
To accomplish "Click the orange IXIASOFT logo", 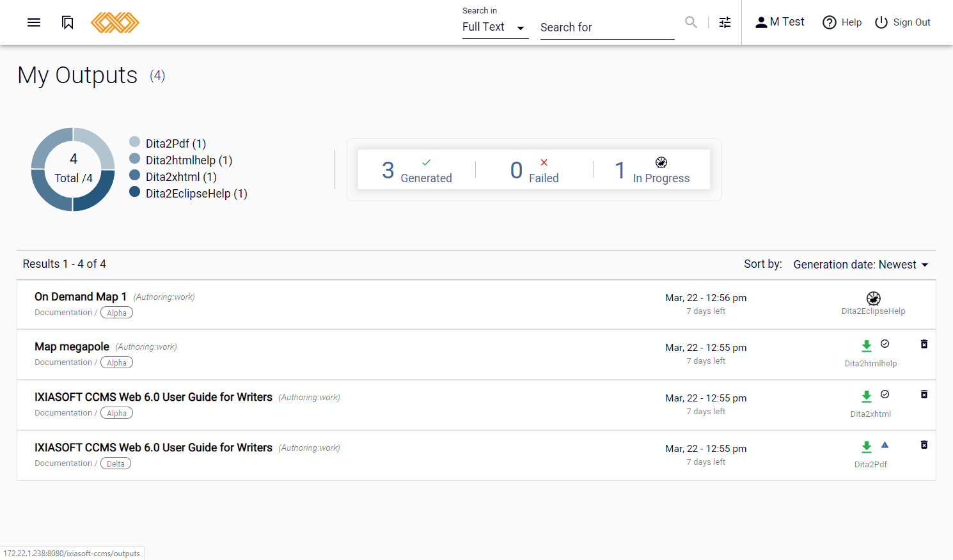I will 115,22.
